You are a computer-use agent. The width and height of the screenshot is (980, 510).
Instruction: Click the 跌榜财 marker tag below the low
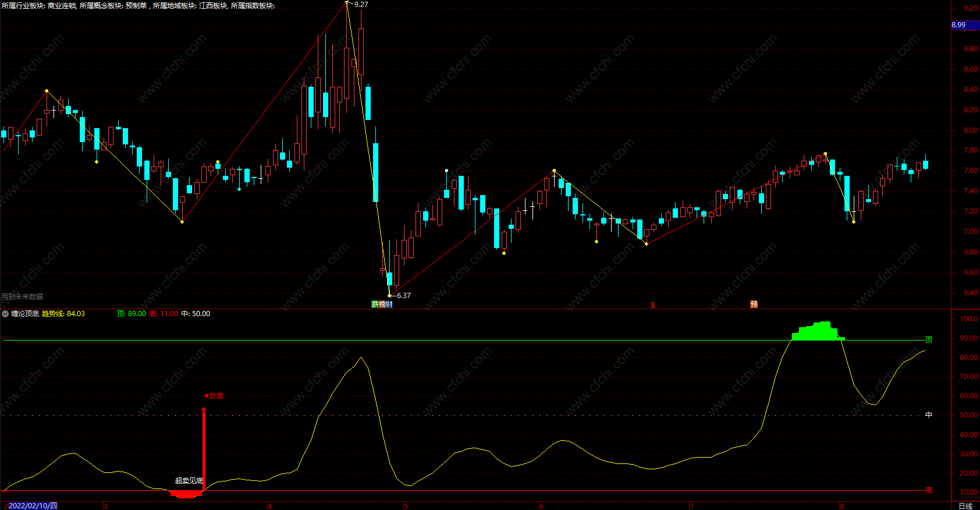click(x=382, y=304)
